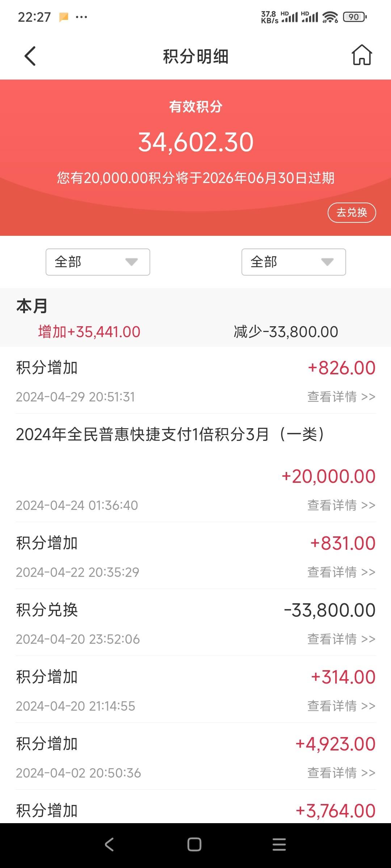Select the 2024年全民普惠快捷支付 points entry
The image size is (391, 868).
point(195,468)
